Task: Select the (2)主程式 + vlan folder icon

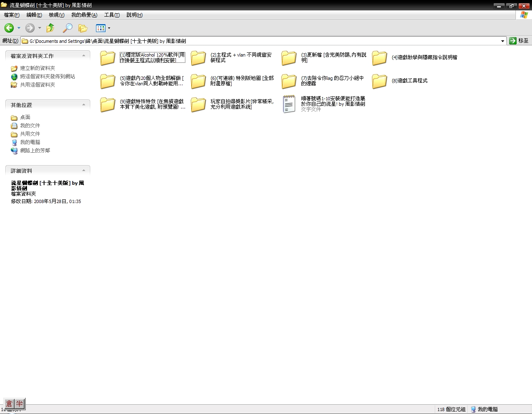Action: click(198, 58)
